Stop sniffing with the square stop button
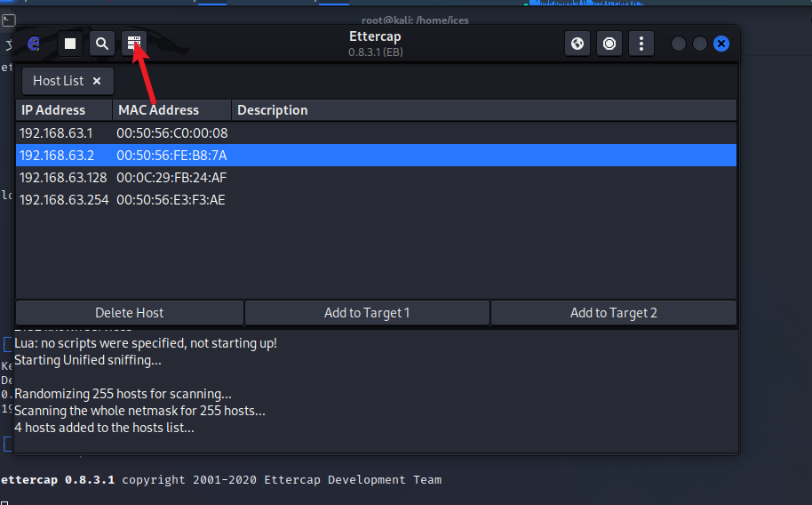Screen dimensions: 812x505 (x=70, y=44)
